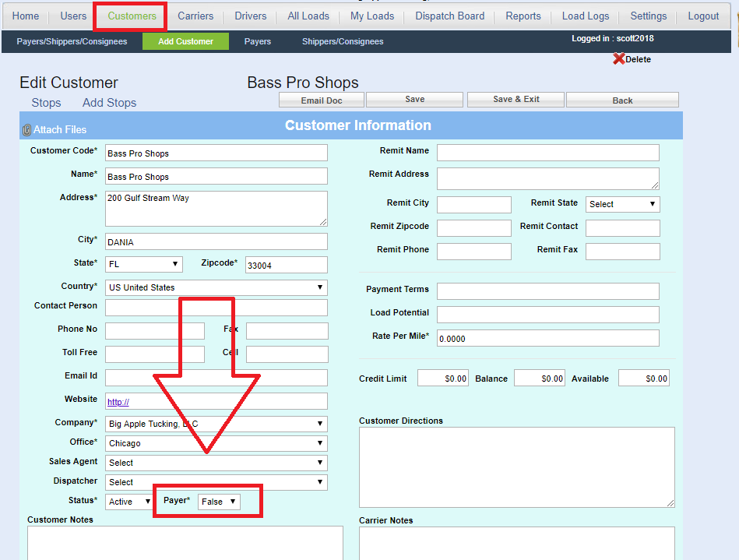Click the Attach Files paperclip icon

click(x=26, y=130)
